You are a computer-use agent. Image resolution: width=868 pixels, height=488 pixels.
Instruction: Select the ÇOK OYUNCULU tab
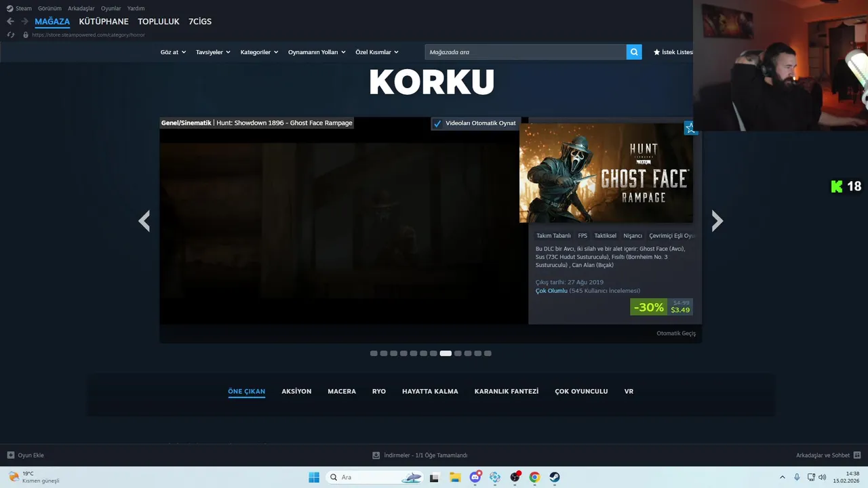point(581,391)
